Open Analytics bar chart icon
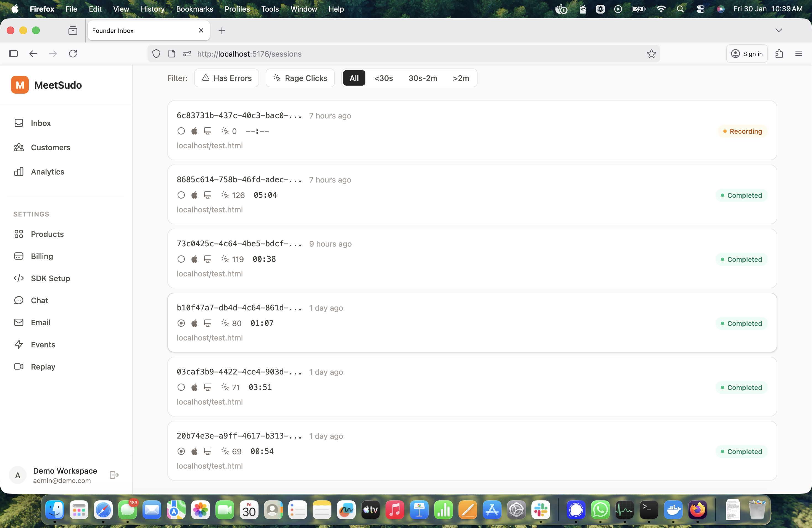 tap(19, 171)
